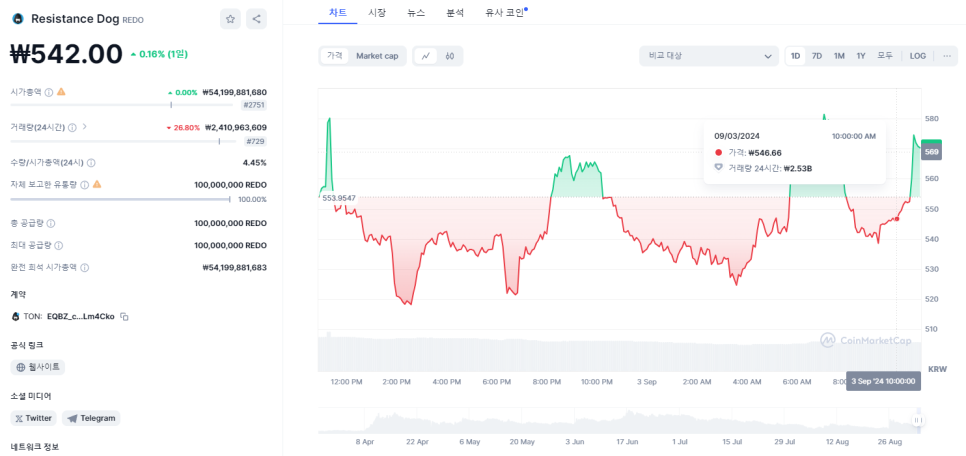Viewport: 966px width, 456px height.
Task: Click the Resistance Dog coin logo
Action: (x=18, y=19)
